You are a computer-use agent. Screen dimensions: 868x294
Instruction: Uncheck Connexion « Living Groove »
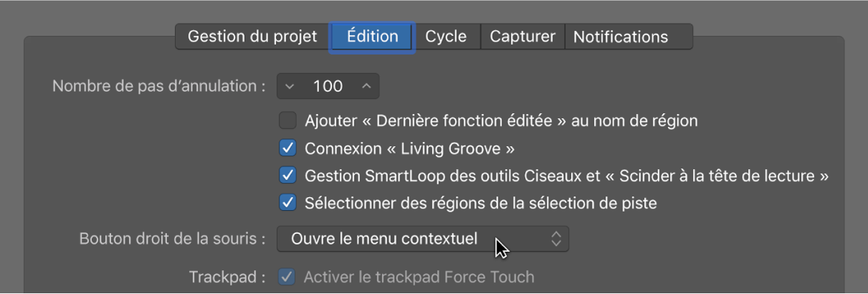tap(288, 148)
